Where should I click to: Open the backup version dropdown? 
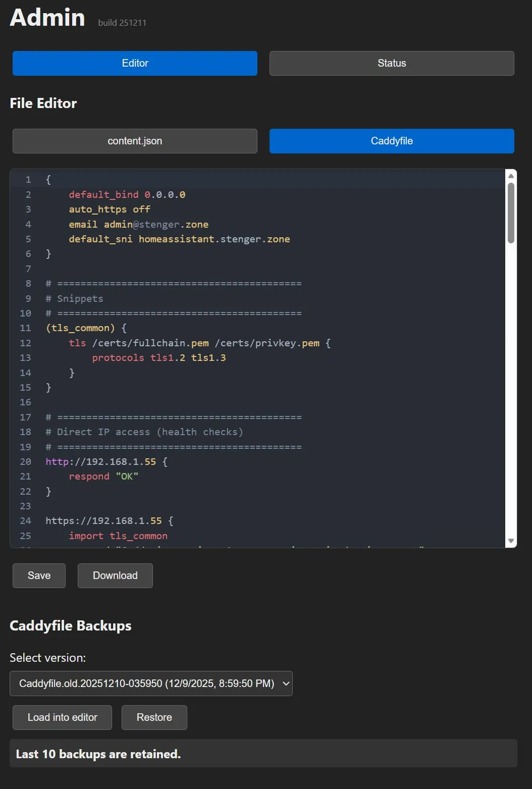(x=151, y=683)
